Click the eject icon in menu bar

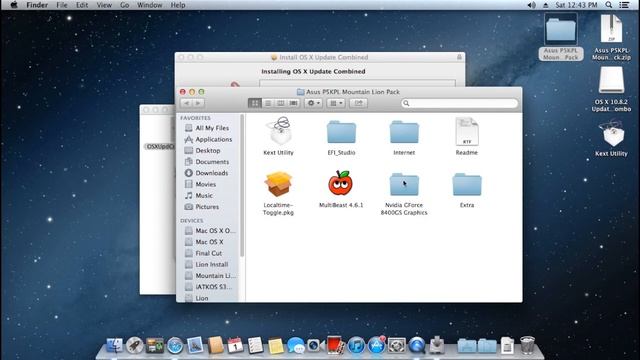tap(546, 5)
